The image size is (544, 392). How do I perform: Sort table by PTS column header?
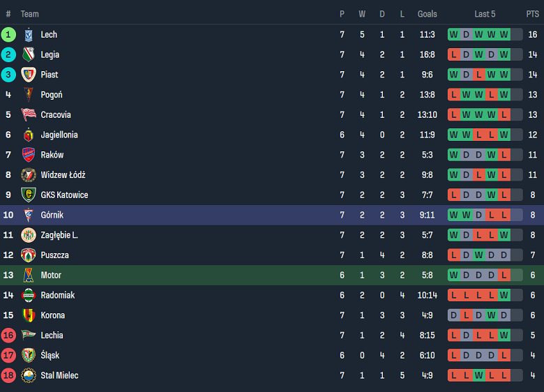[x=532, y=14]
